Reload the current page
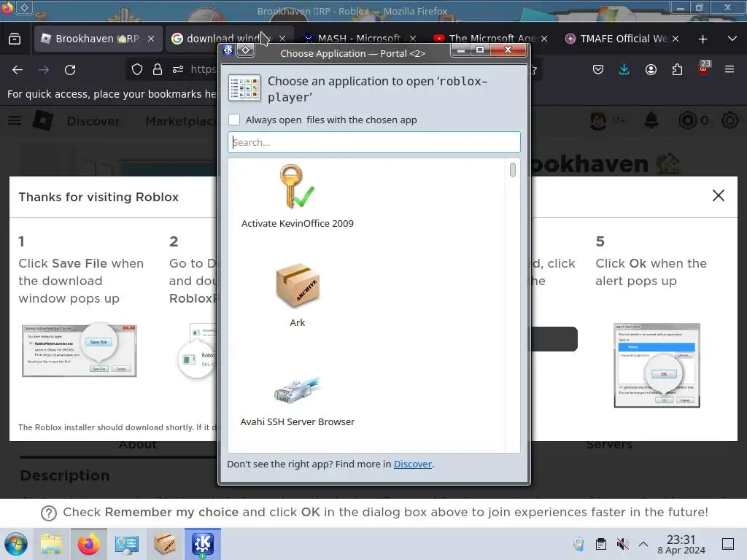Viewport: 747px width, 560px height. [x=70, y=70]
